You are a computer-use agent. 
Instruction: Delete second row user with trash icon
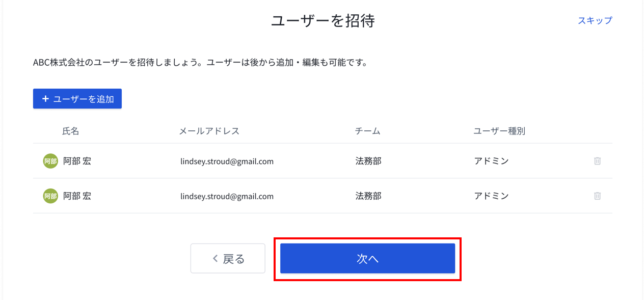click(597, 196)
